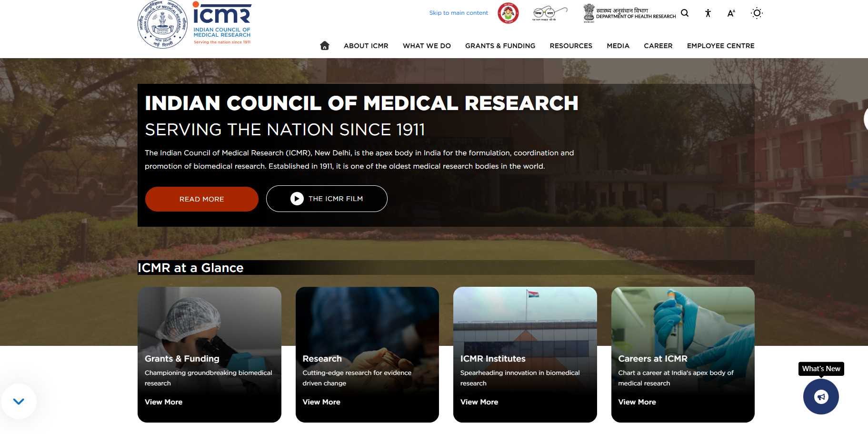Screen dimensions: 868x434
Task: Click the ICMR at a Glance heading
Action: click(x=190, y=268)
